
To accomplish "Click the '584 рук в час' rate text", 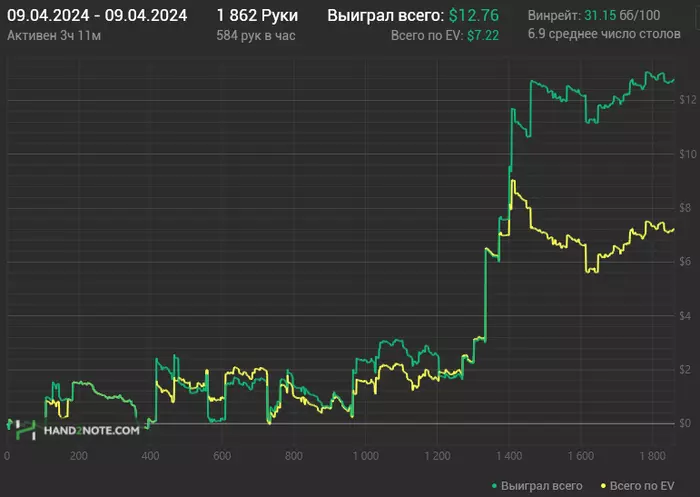I will (256, 35).
